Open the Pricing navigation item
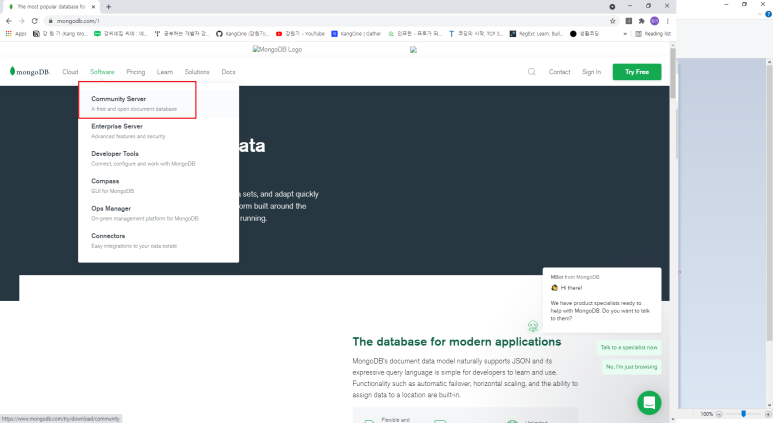This screenshot has height=423, width=773. 136,71
